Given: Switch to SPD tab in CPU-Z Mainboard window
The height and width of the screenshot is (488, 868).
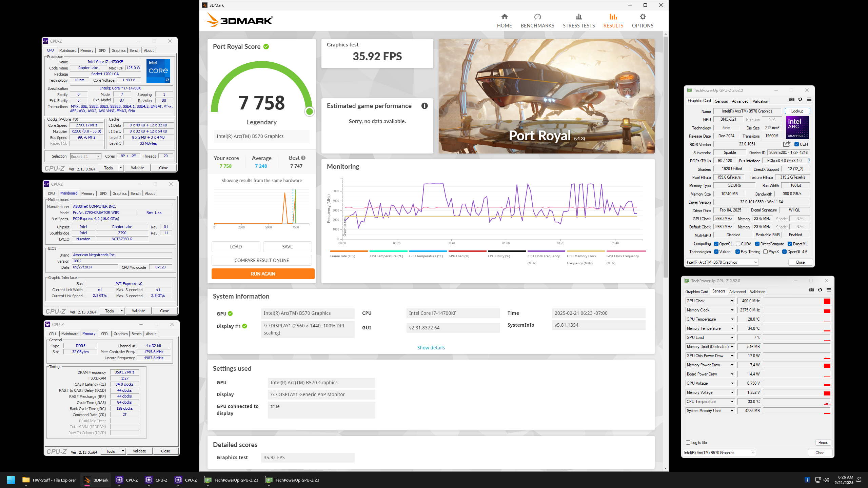Looking at the screenshot, I should [x=103, y=194].
